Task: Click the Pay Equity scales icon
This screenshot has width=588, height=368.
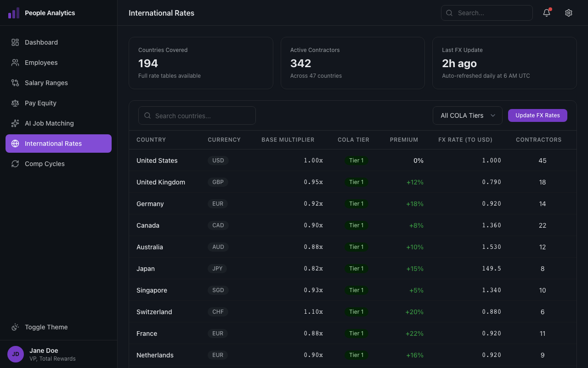Action: (x=15, y=103)
